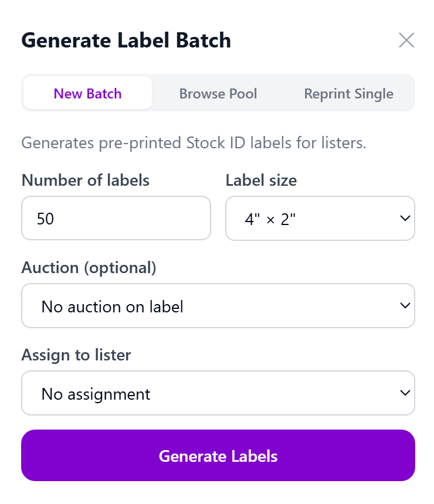
Task: Open the Reprint Single tab
Action: tap(348, 93)
